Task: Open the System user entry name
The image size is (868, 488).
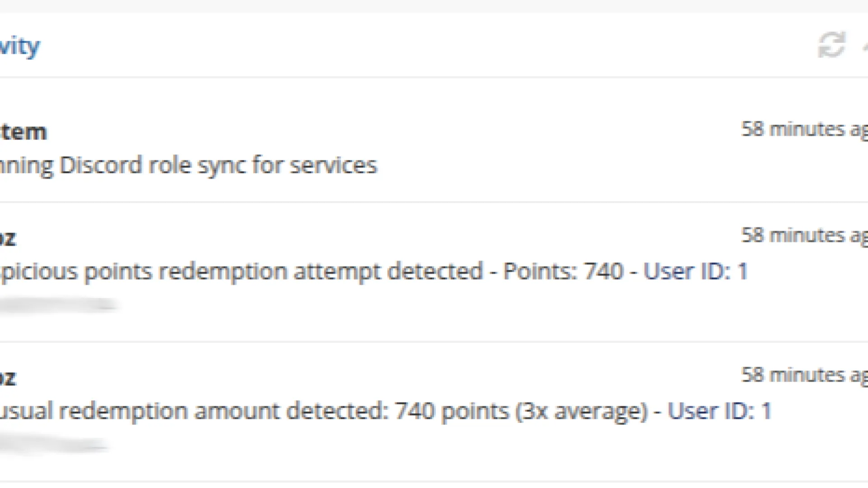Action: [23, 132]
